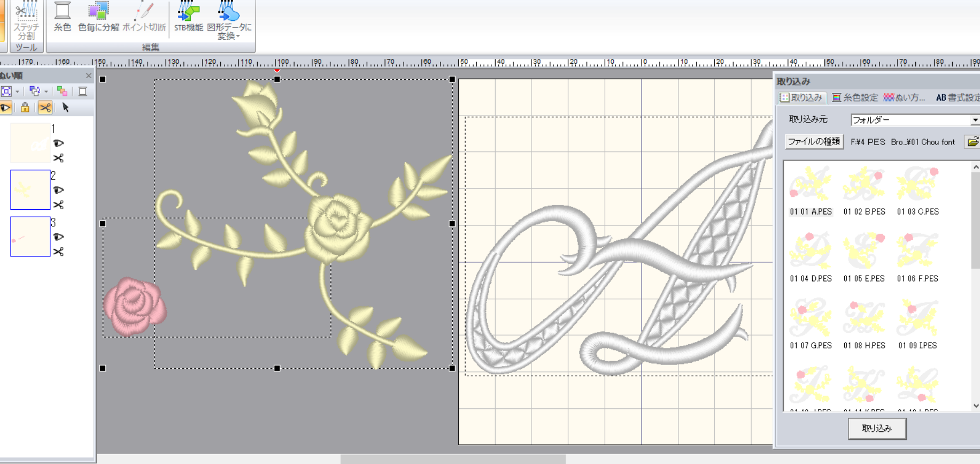Click the large yellow rose bloom on the canvas
The width and height of the screenshot is (980, 464).
click(338, 227)
